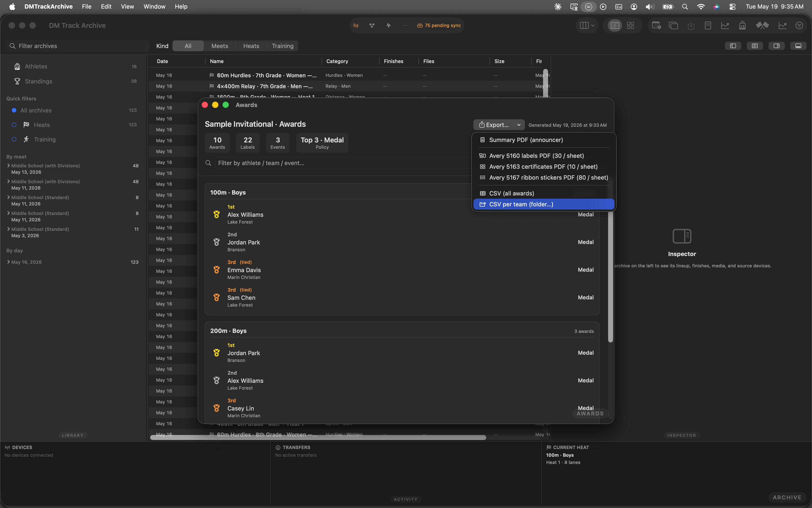Choose Avery 5160 labels PDF option
The width and height of the screenshot is (812, 508).
(x=544, y=156)
